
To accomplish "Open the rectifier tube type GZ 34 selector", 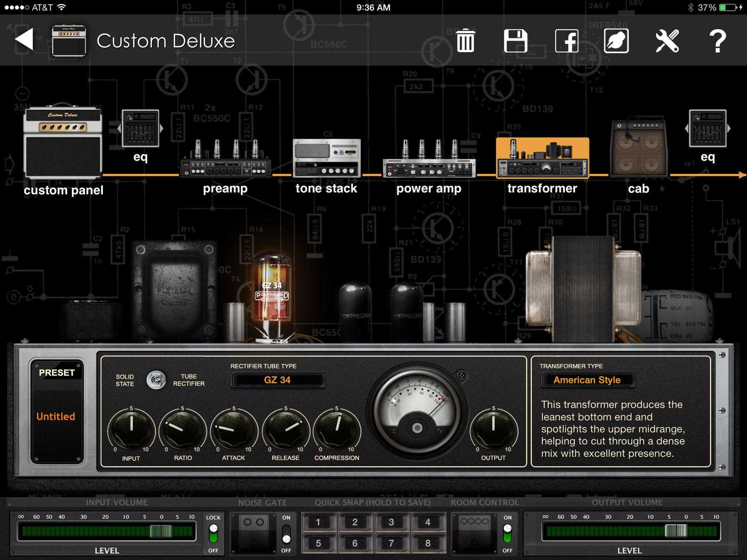I will 277,380.
